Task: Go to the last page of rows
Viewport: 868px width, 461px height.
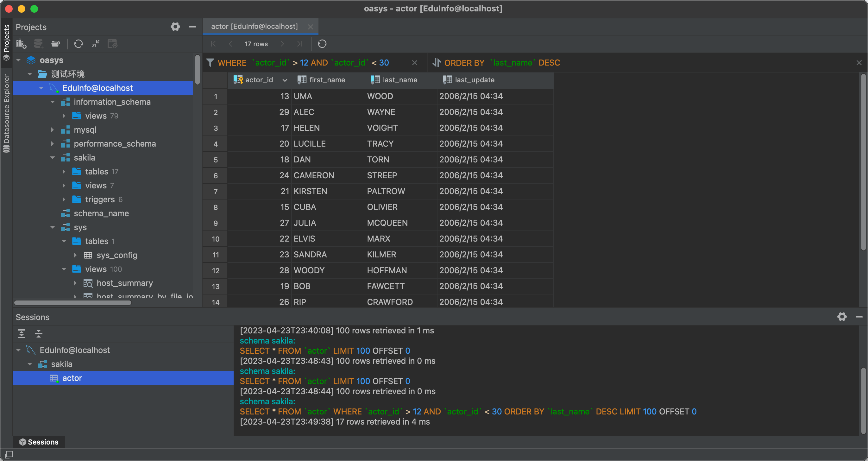Action: coord(299,44)
